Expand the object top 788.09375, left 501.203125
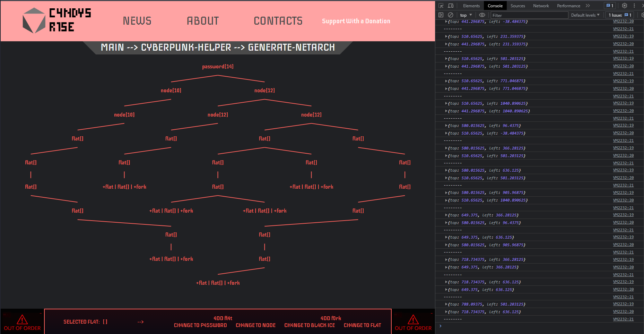This screenshot has height=334, width=644. pos(446,304)
